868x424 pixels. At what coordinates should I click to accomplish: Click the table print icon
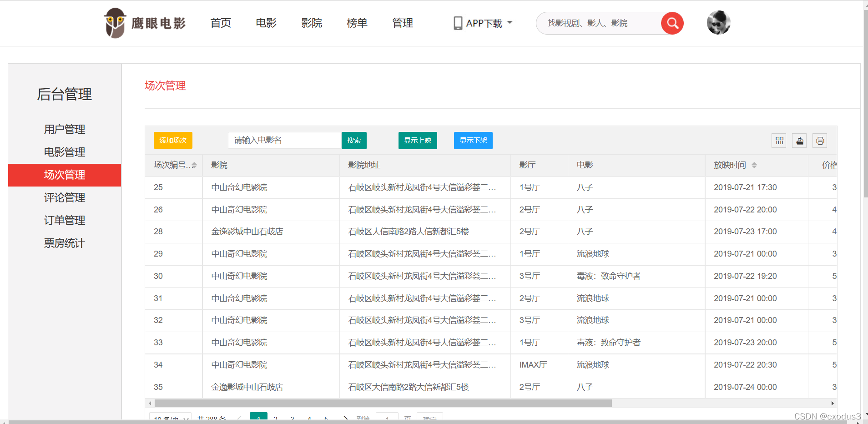point(820,141)
